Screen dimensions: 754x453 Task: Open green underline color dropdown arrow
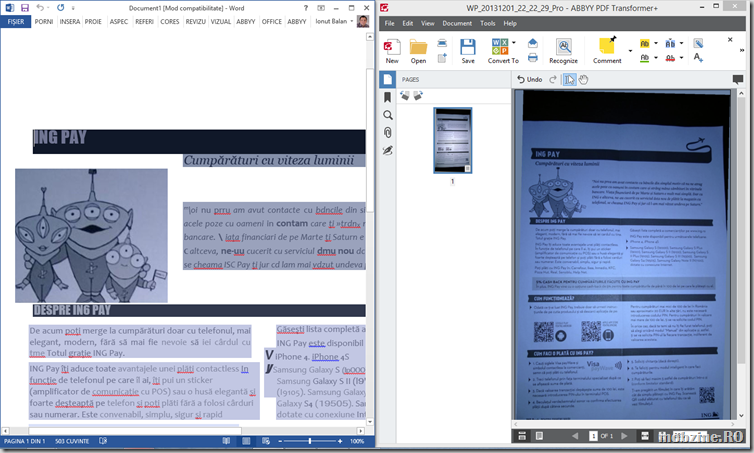click(x=656, y=58)
